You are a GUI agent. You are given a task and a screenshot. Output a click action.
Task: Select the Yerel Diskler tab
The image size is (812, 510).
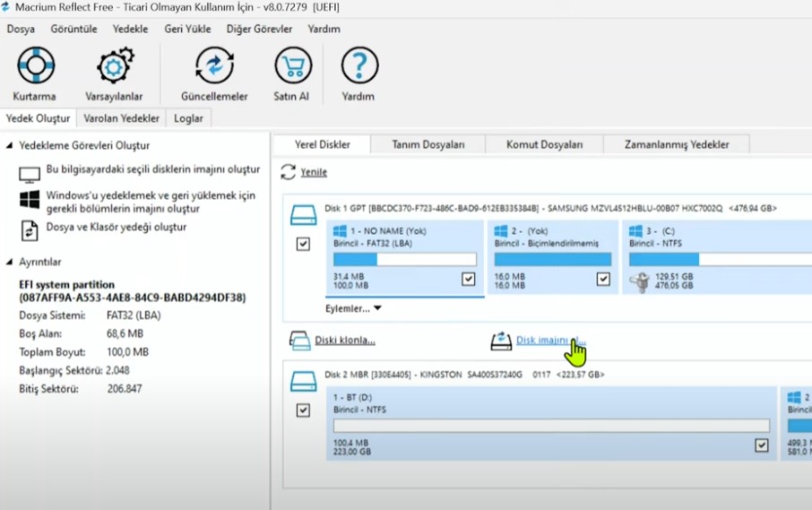click(322, 144)
